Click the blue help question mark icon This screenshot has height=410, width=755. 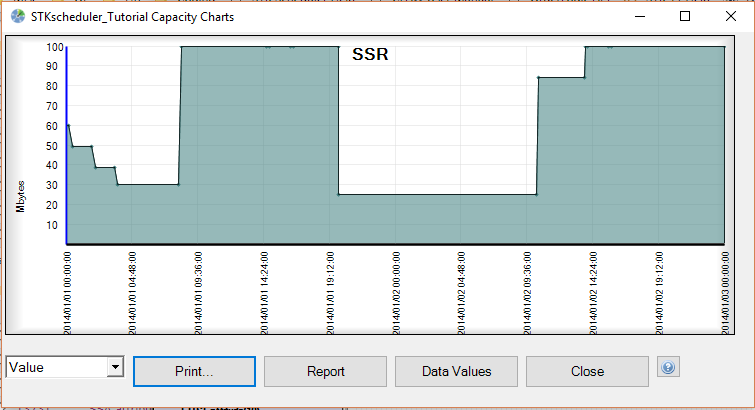[x=668, y=368]
